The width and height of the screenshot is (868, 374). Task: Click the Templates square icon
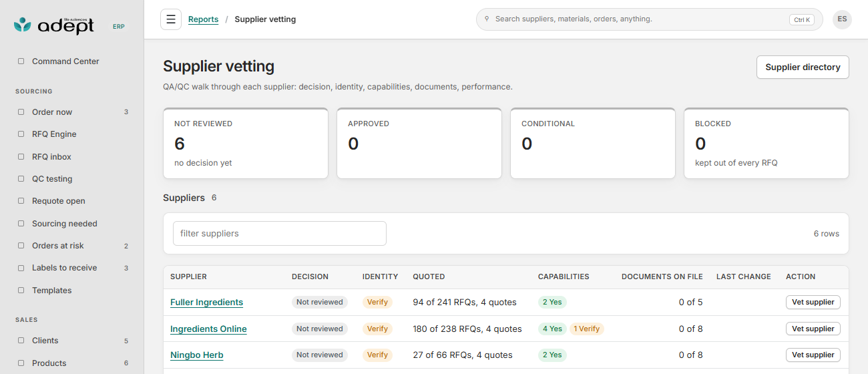coord(21,291)
